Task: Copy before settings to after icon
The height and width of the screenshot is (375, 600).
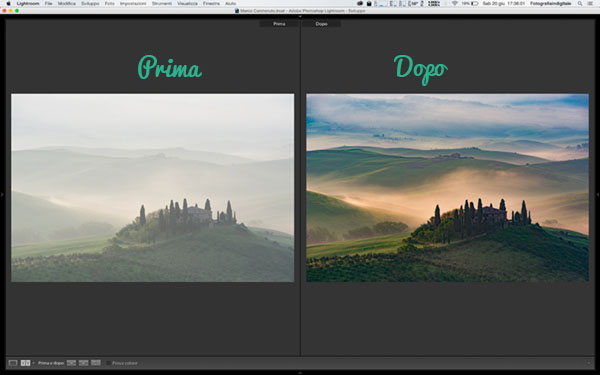Action: (72, 363)
